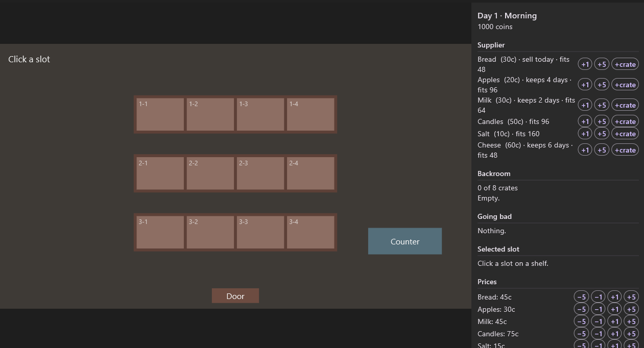Order one Bread from the supplier
The image size is (644, 348).
585,64
